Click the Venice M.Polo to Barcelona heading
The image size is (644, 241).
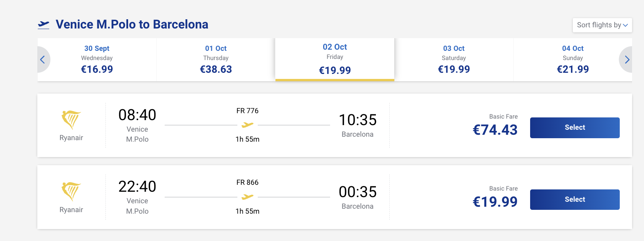point(132,24)
